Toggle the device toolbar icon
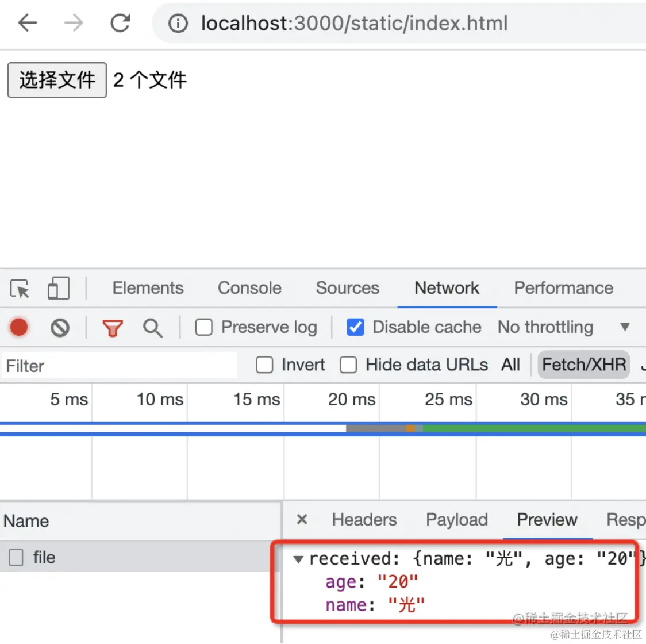 [x=58, y=288]
